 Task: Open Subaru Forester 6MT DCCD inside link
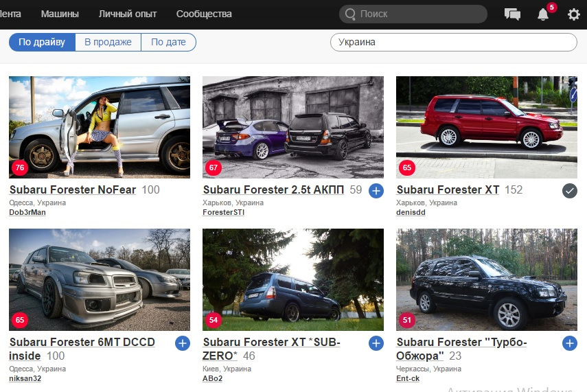click(x=82, y=349)
